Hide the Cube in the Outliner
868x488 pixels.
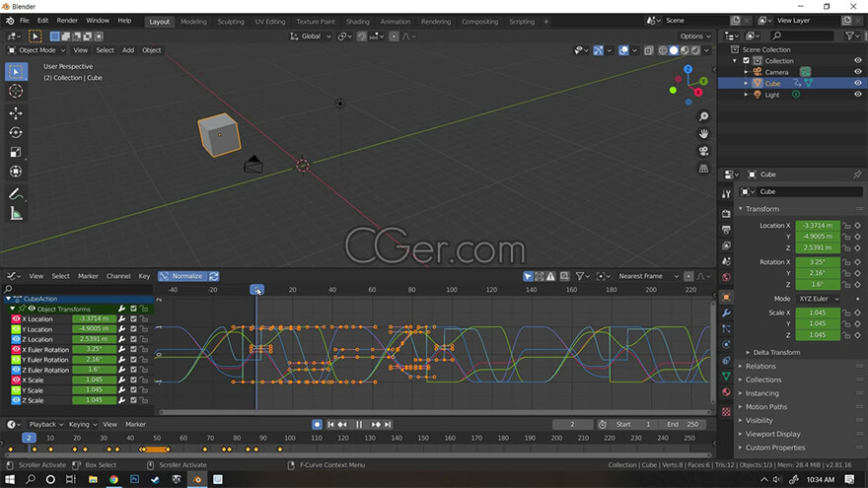(857, 83)
